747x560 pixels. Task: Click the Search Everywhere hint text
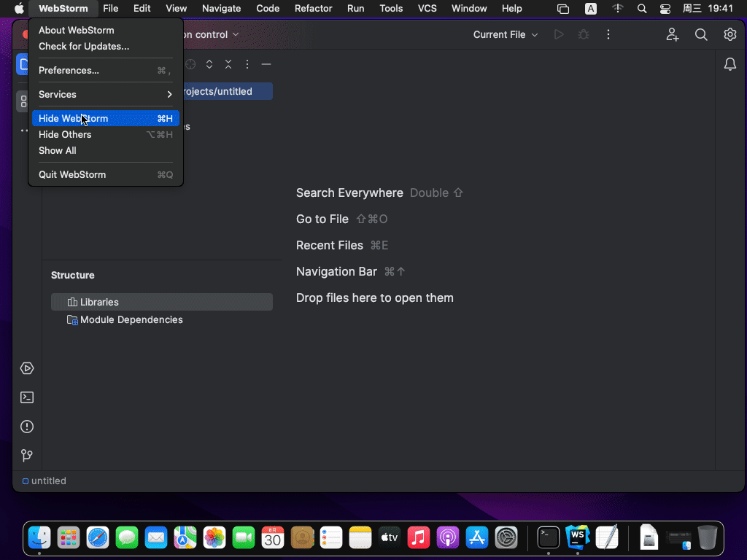[349, 192]
